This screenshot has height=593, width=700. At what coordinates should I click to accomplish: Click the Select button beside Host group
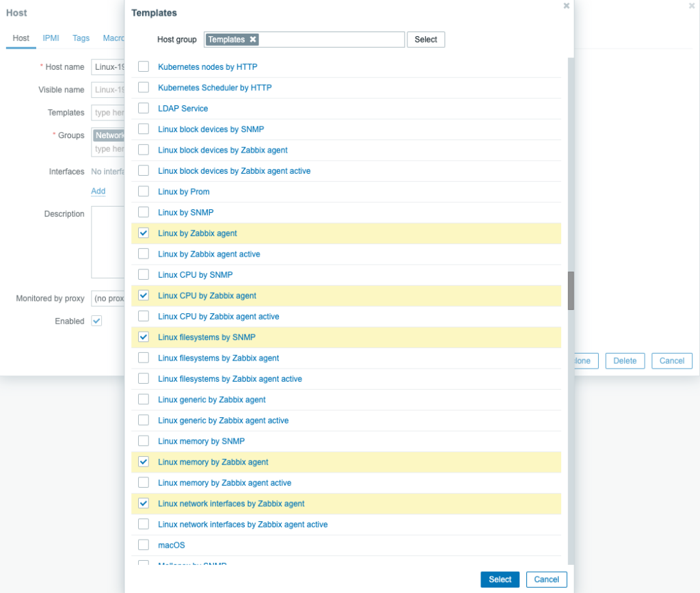(x=426, y=39)
